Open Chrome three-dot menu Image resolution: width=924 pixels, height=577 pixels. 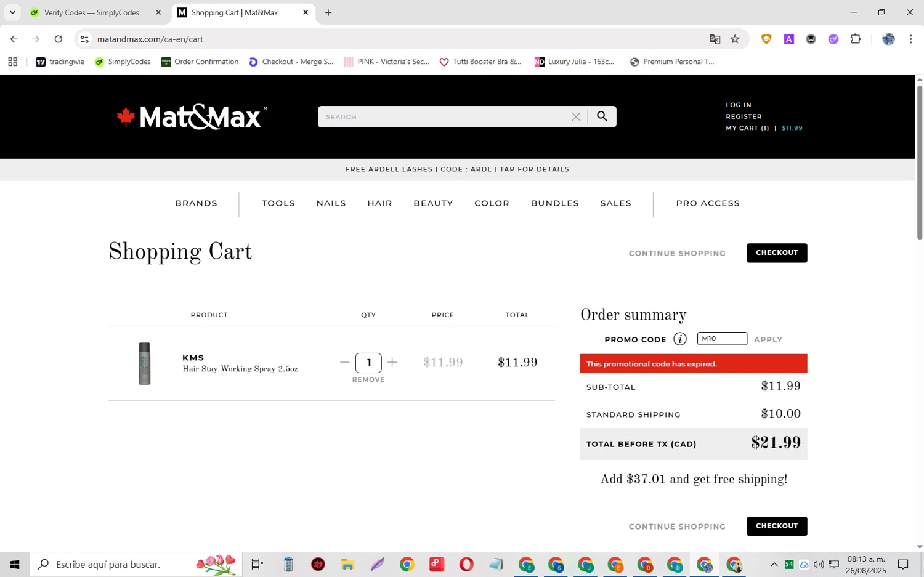pos(910,39)
